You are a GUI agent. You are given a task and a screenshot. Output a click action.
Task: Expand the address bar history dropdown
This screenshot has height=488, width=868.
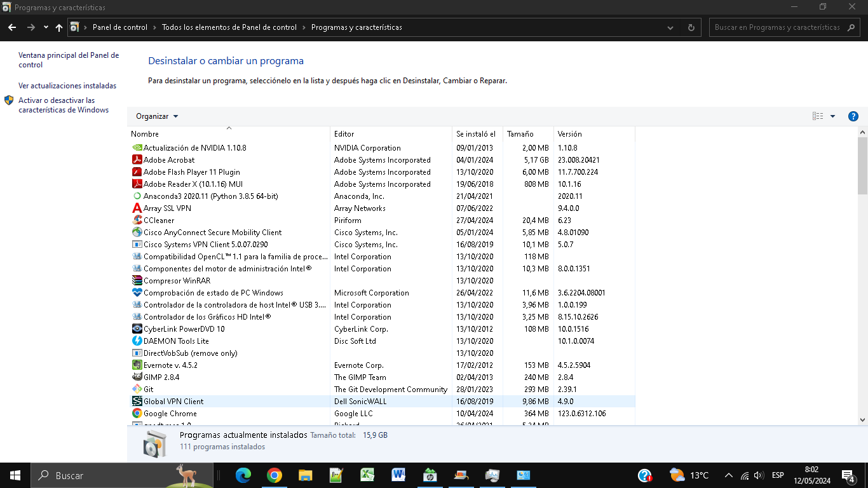click(x=671, y=27)
